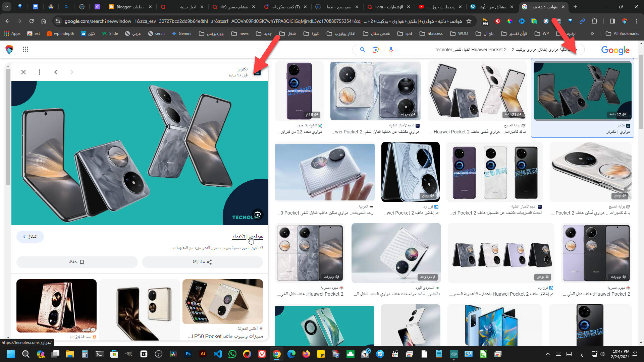Open the purple Huawei Pocket thumbnail
The width and height of the screenshot is (644, 362).
point(300,90)
